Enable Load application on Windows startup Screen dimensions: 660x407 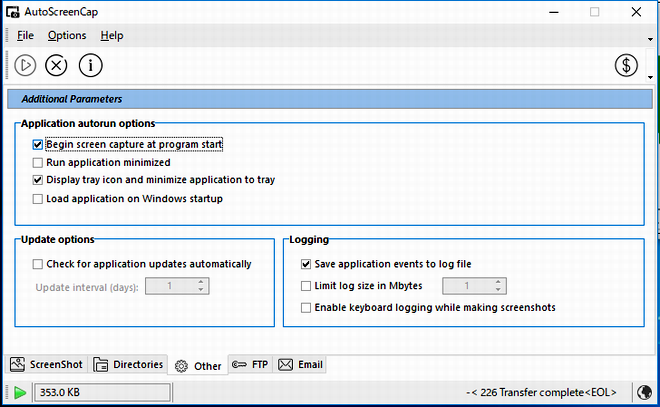[x=37, y=199]
